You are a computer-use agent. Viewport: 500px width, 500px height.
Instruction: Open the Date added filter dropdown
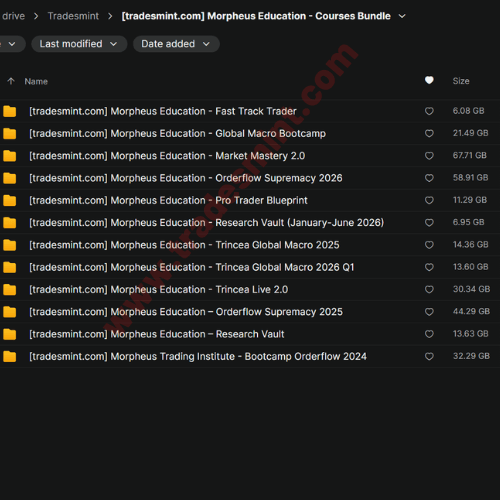pyautogui.click(x=176, y=44)
